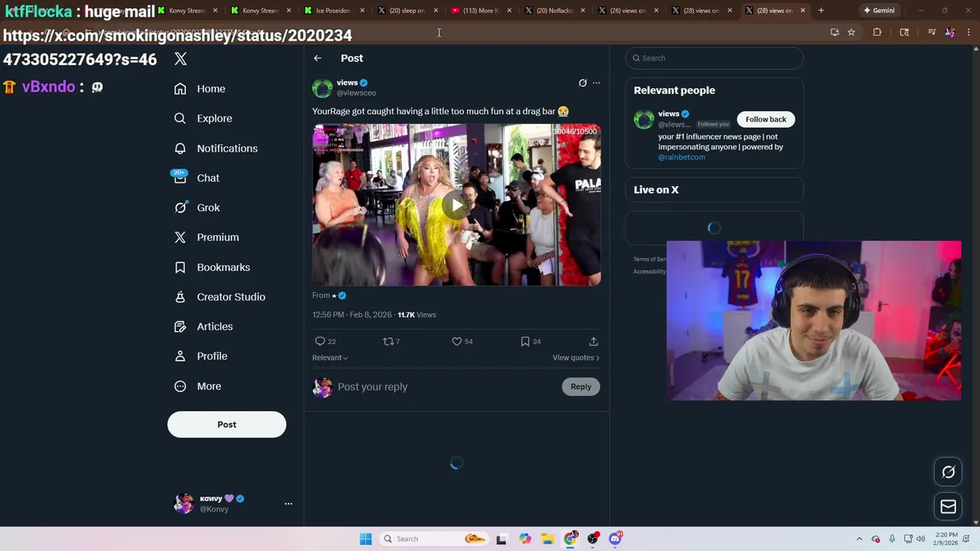Click the Windows taskbar Search box

(434, 539)
